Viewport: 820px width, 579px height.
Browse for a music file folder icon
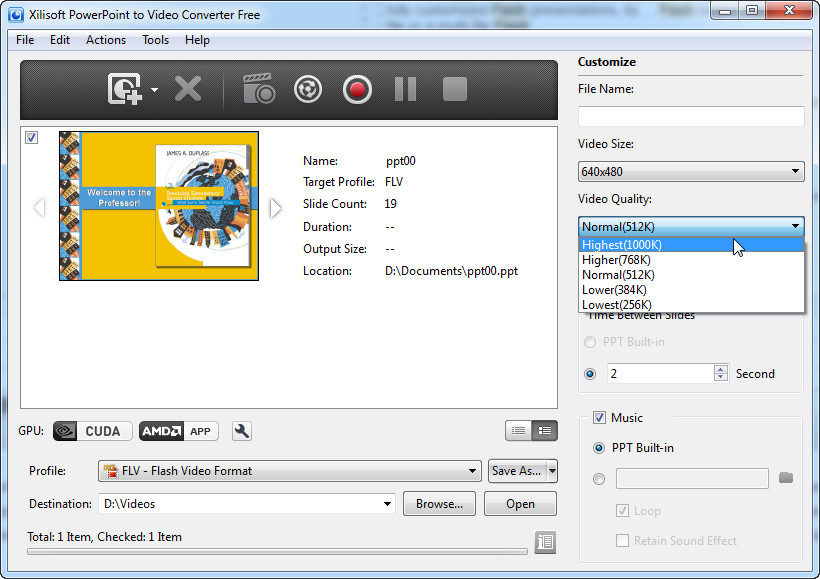pos(785,478)
